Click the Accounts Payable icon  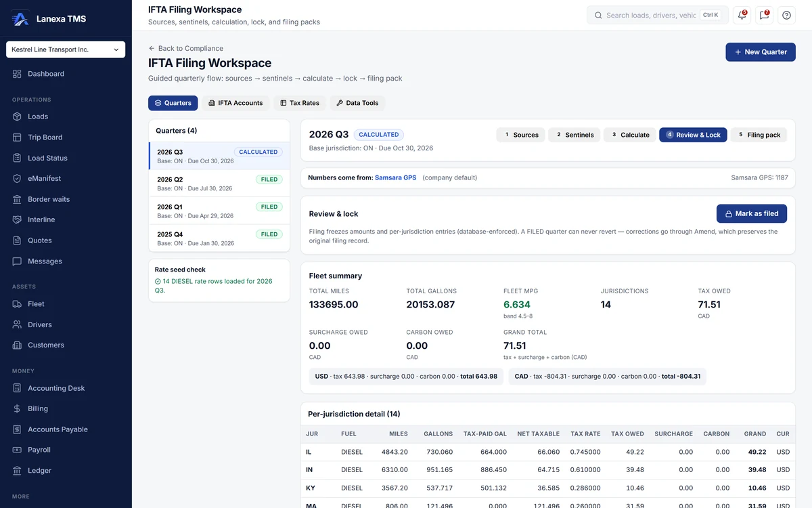tap(17, 429)
